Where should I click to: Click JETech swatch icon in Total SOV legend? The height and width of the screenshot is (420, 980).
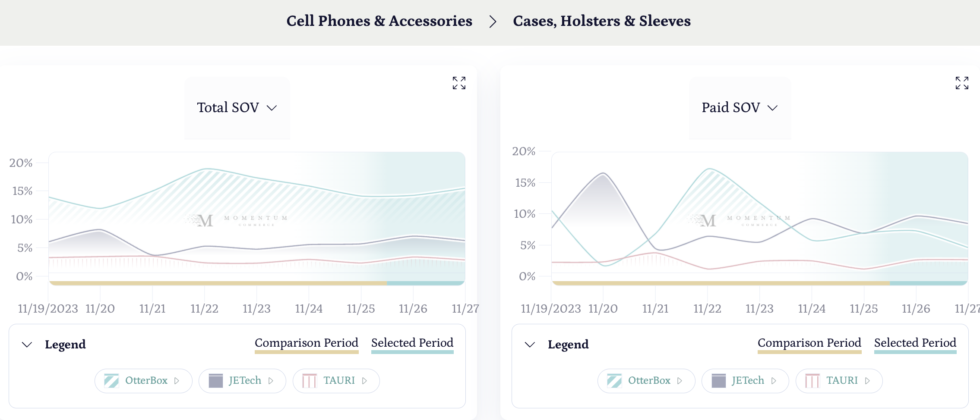pyautogui.click(x=215, y=381)
